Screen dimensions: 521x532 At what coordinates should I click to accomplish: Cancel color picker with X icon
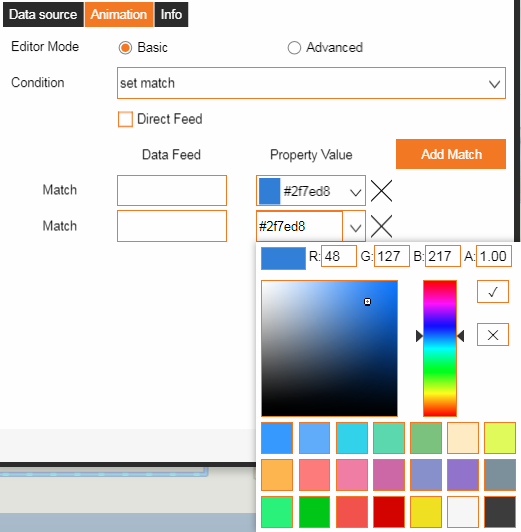(493, 335)
